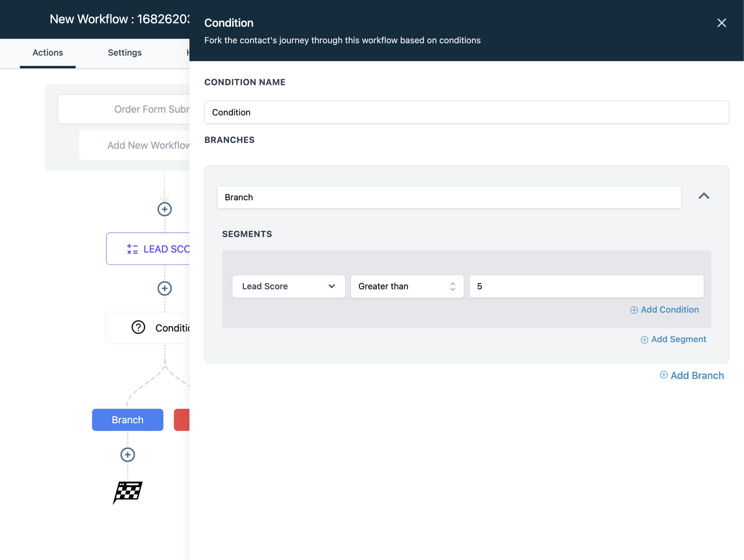
Task: Click the Condition Name input field
Action: coord(466,112)
